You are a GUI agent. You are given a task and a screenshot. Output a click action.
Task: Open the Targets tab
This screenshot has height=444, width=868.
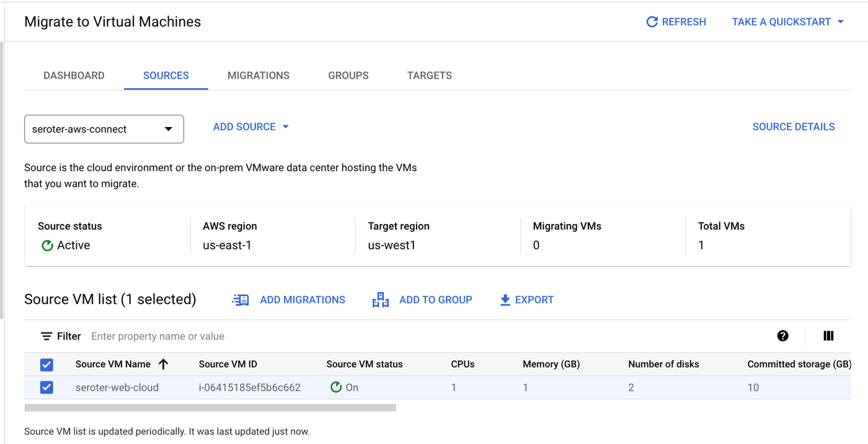click(x=429, y=76)
